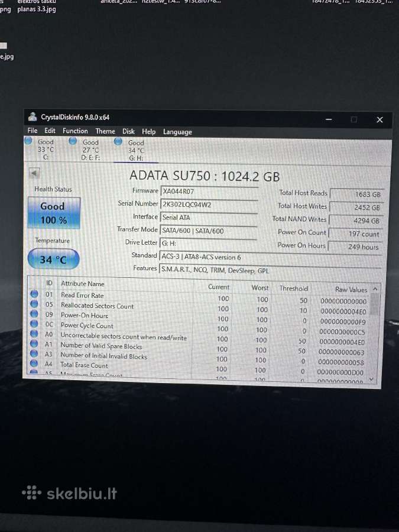Click the Transfer Mode field
This screenshot has width=399, height=532.
coord(208,231)
